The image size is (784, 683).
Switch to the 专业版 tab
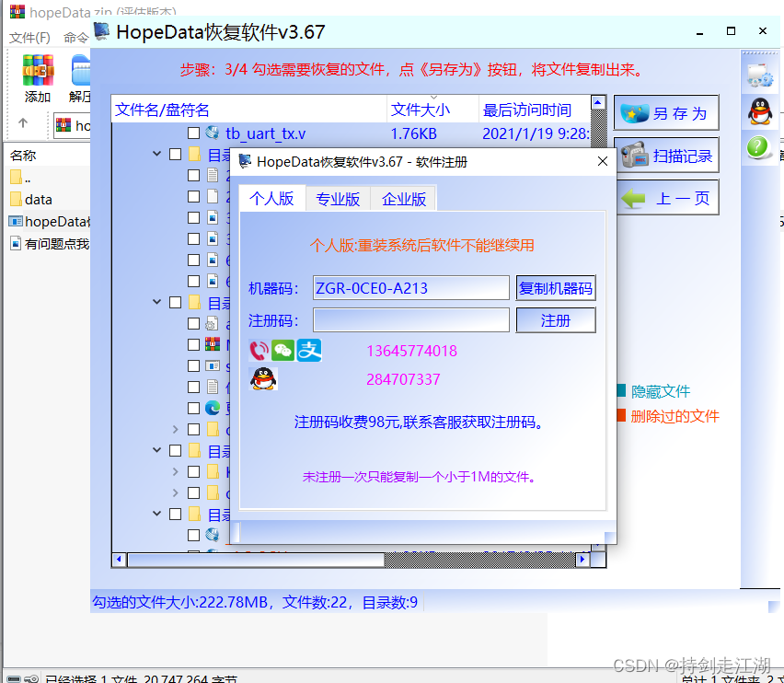coord(338,200)
